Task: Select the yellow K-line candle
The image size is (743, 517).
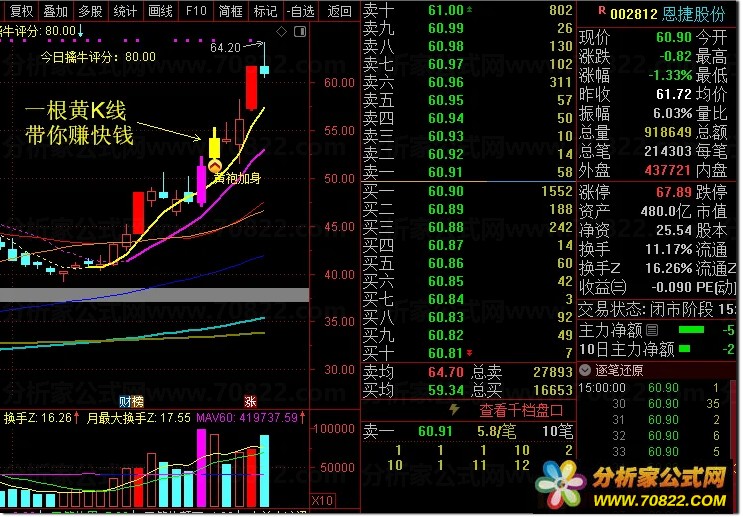Action: (215, 147)
